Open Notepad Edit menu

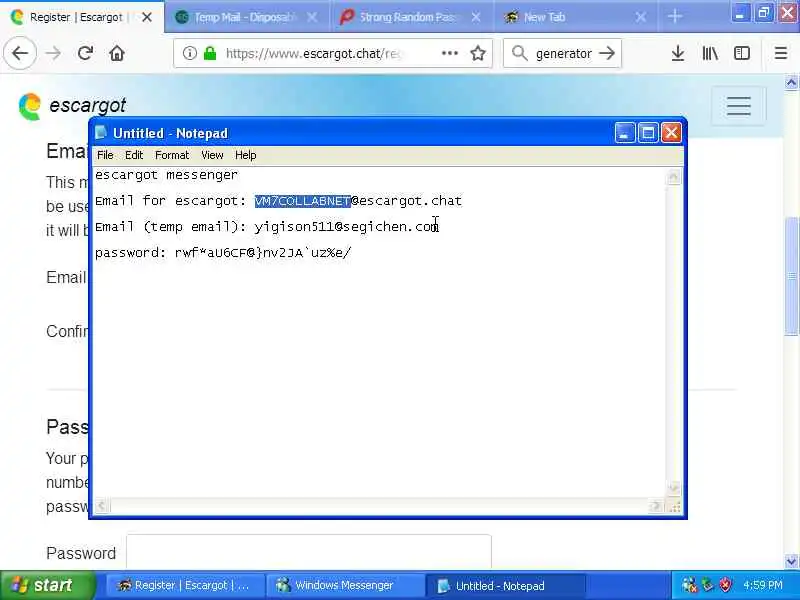click(134, 155)
